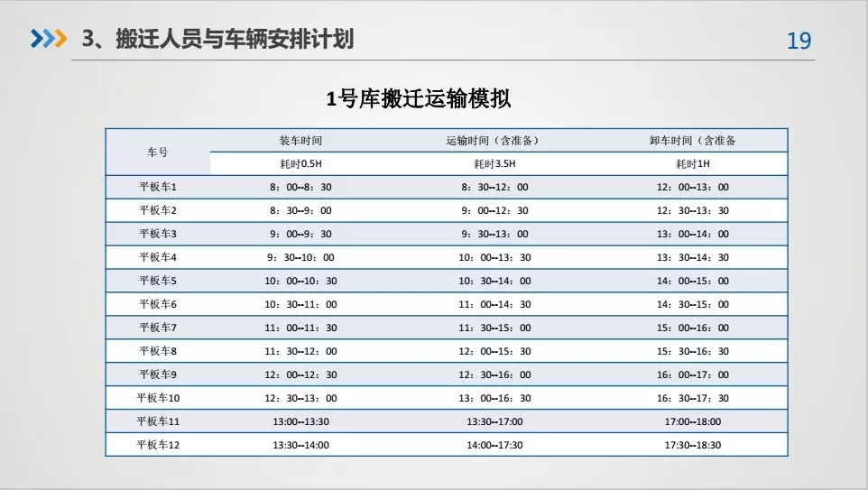The height and width of the screenshot is (490, 868).
Task: Click the 装车时间 column header
Action: click(x=300, y=141)
